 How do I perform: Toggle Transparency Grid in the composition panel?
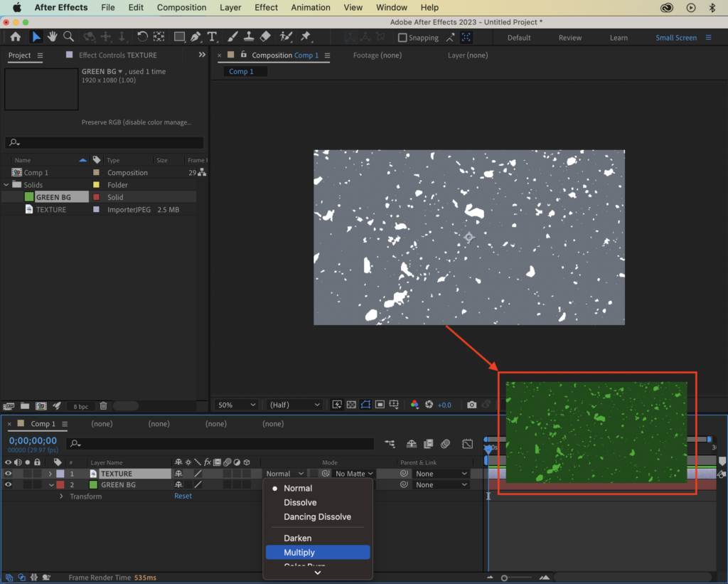coord(352,404)
